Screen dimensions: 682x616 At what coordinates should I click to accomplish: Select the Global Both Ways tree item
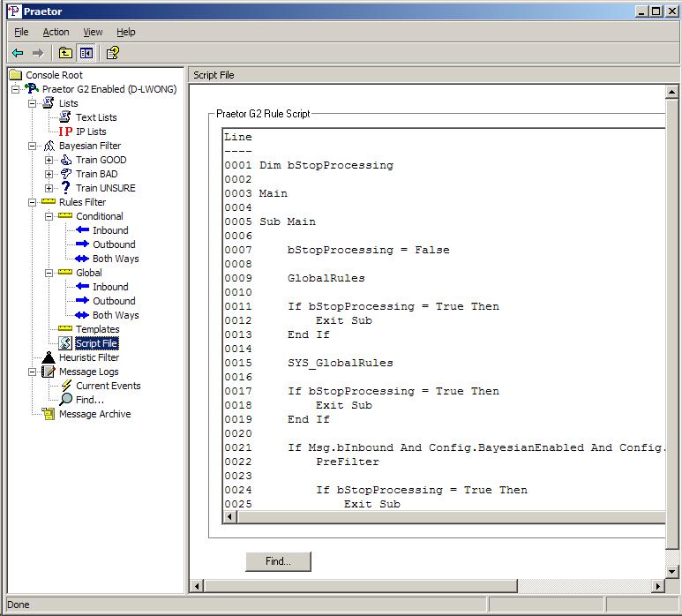click(116, 315)
